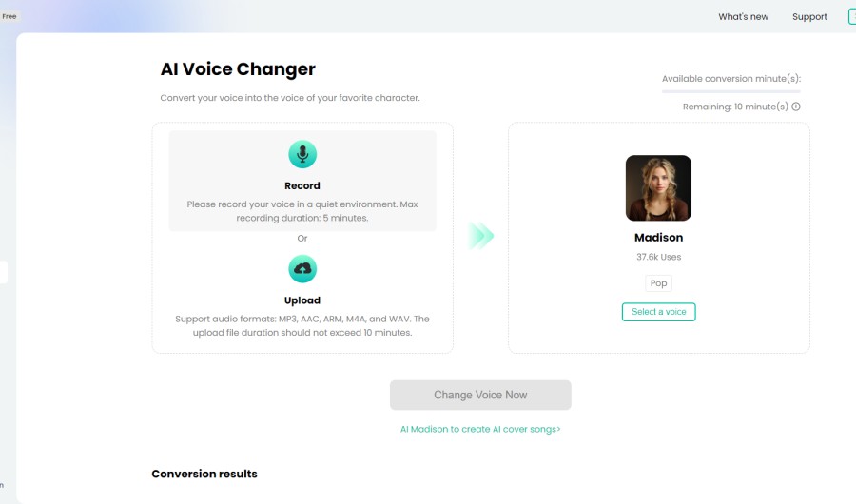Click the microphone Record icon
856x504 pixels.
coord(302,154)
